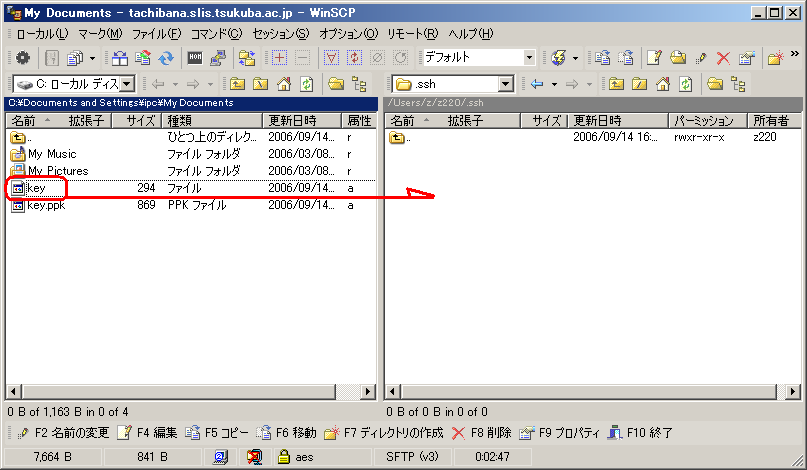This screenshot has height=470, width=807.
Task: Click local panel Home Directory icon
Action: point(284,84)
